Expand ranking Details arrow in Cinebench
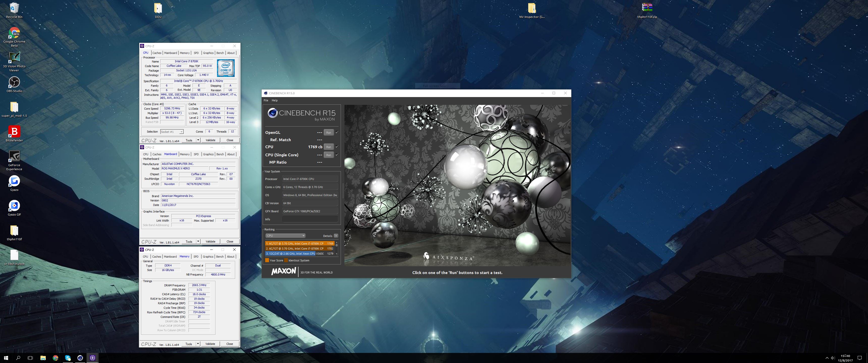 336,236
